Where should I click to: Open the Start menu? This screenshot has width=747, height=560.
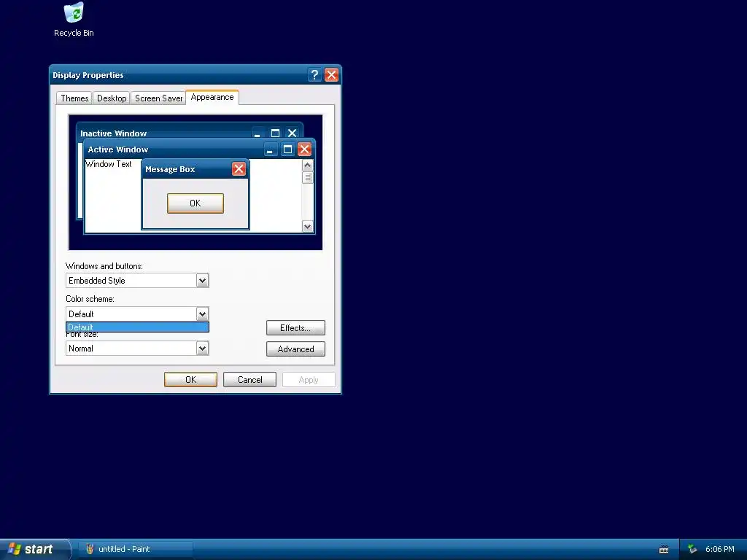(35, 549)
